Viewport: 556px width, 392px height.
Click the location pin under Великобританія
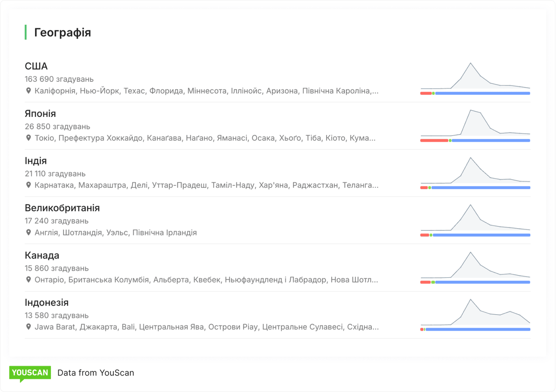[29, 233]
